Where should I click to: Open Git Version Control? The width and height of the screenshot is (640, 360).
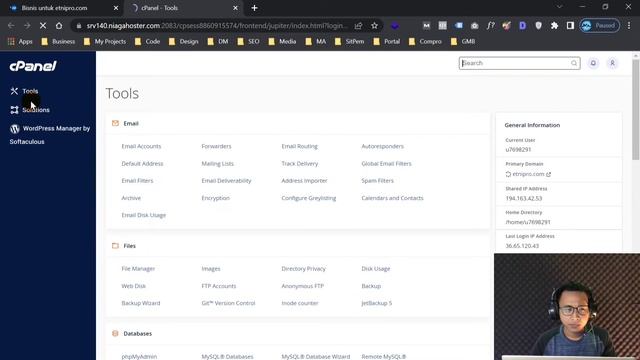[228, 303]
